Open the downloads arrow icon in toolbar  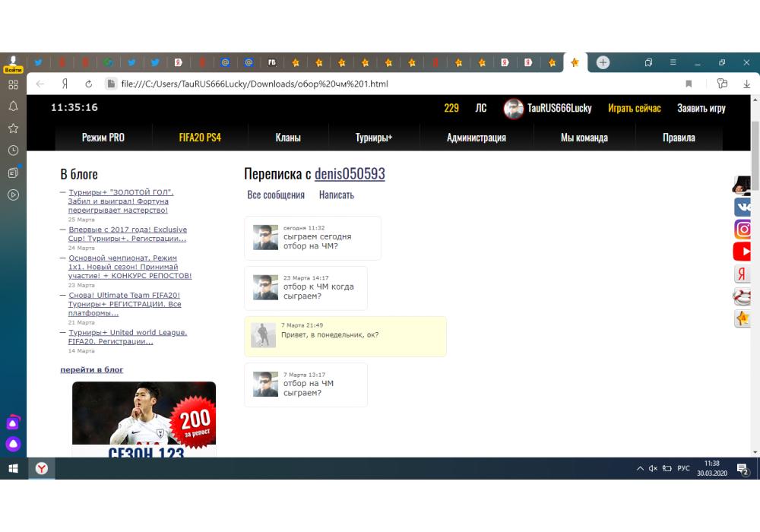point(747,84)
